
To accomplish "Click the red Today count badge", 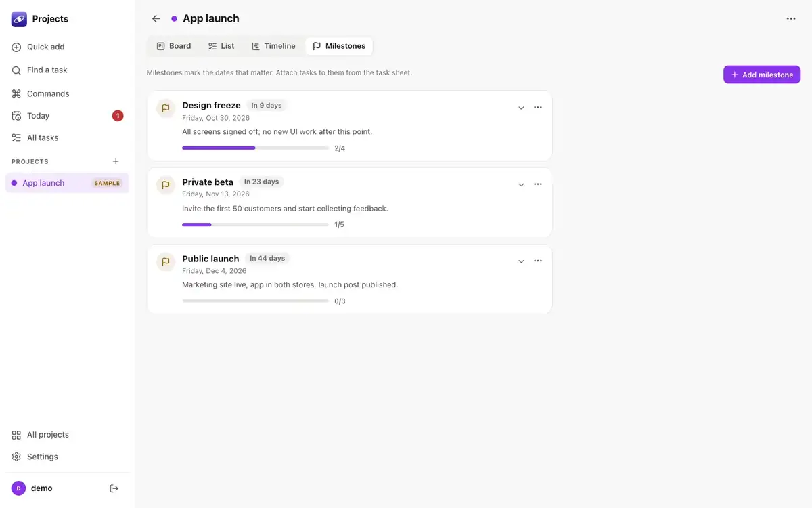I will [118, 116].
